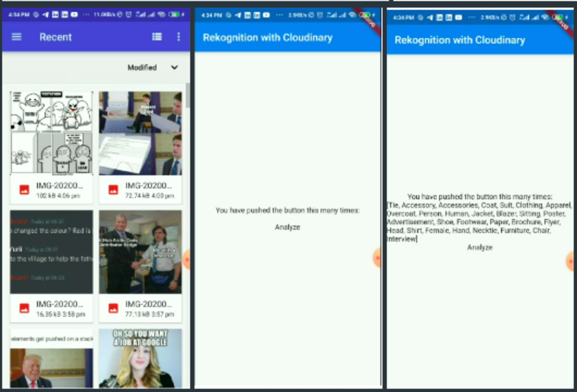The width and height of the screenshot is (577, 392).
Task: Click the Telegram icon in middle status bar
Action: pos(237,15)
